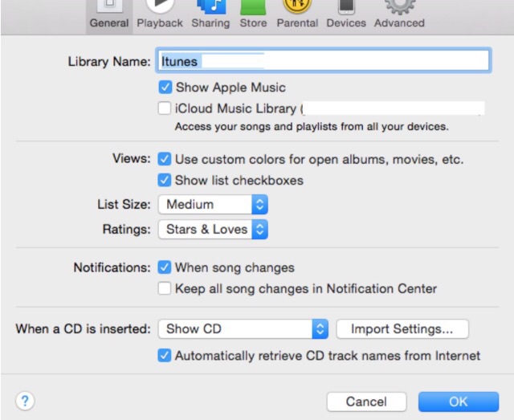Go to the Store preferences tab

pos(253,16)
